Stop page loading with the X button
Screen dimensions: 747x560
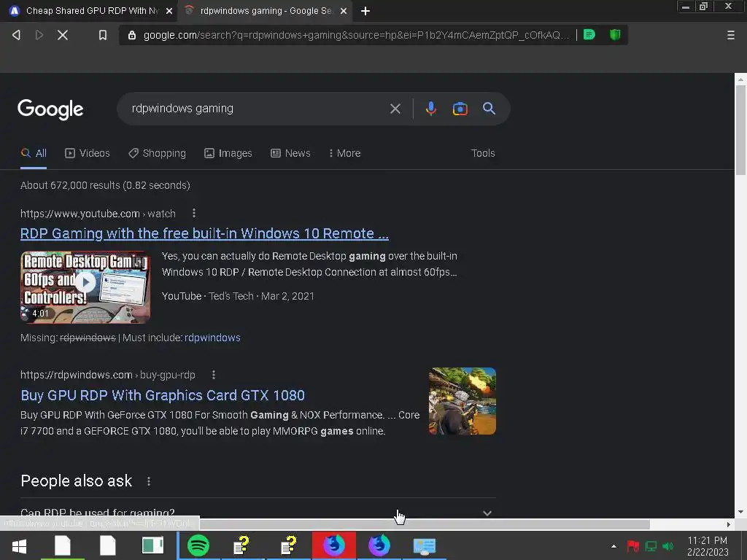coord(63,35)
